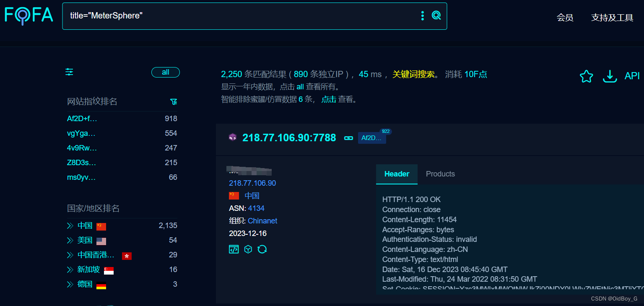Click the FOFA logo

click(x=29, y=15)
